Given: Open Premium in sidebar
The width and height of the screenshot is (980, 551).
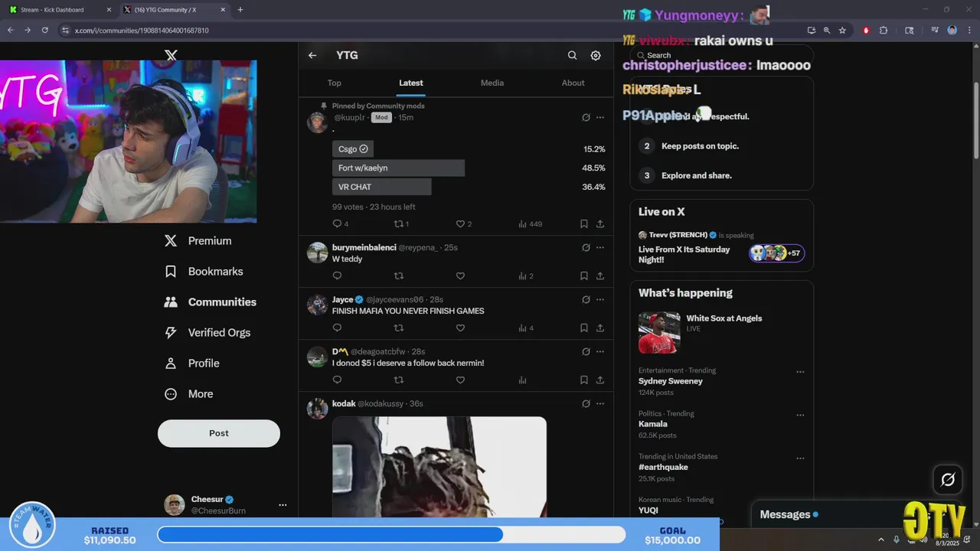Looking at the screenshot, I should (198, 240).
